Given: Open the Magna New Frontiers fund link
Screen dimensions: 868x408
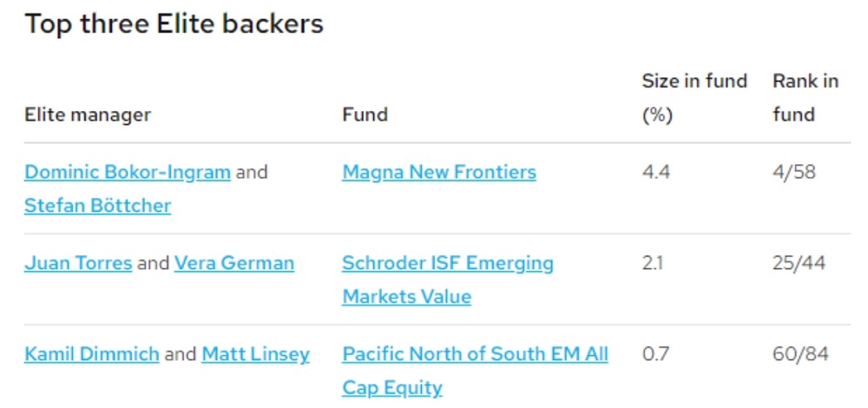Looking at the screenshot, I should pyautogui.click(x=439, y=172).
